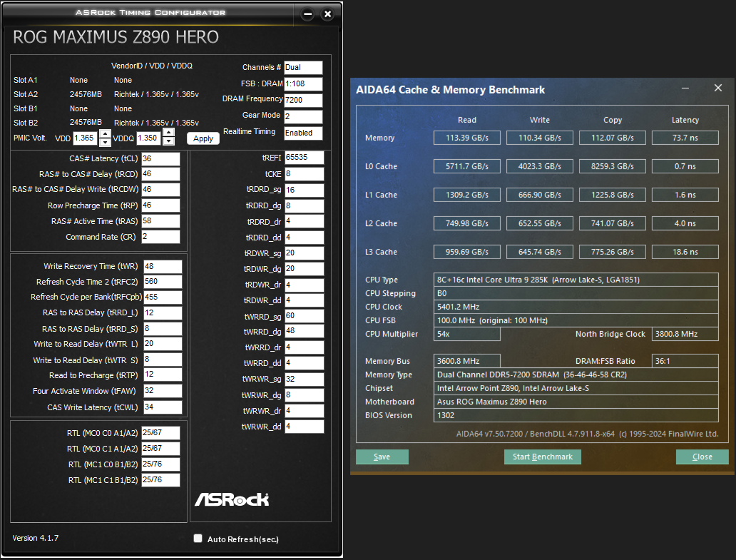Image resolution: width=736 pixels, height=560 pixels.
Task: Click the tRFC2 value field
Action: [163, 282]
